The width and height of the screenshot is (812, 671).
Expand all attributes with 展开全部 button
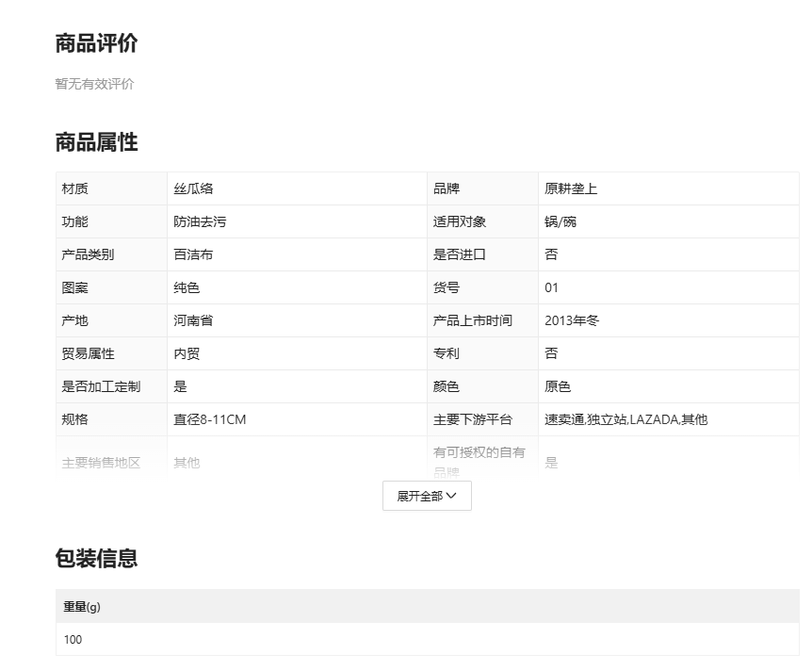(x=427, y=496)
